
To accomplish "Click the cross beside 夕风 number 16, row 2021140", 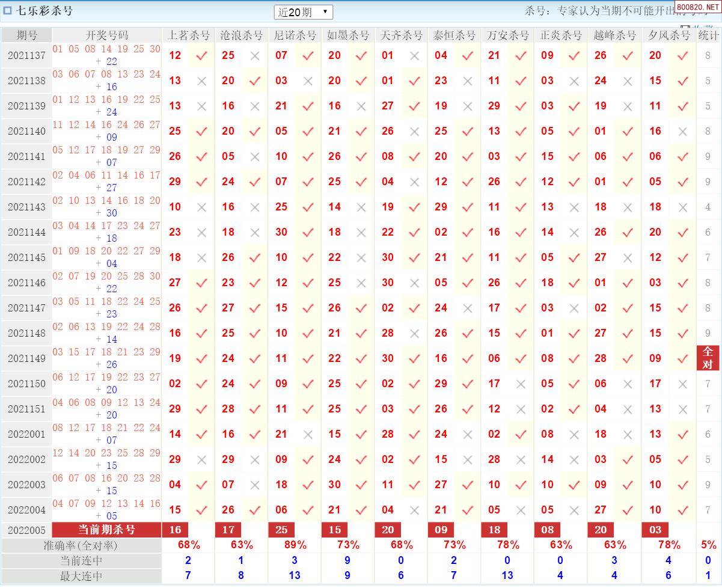I will pos(682,131).
